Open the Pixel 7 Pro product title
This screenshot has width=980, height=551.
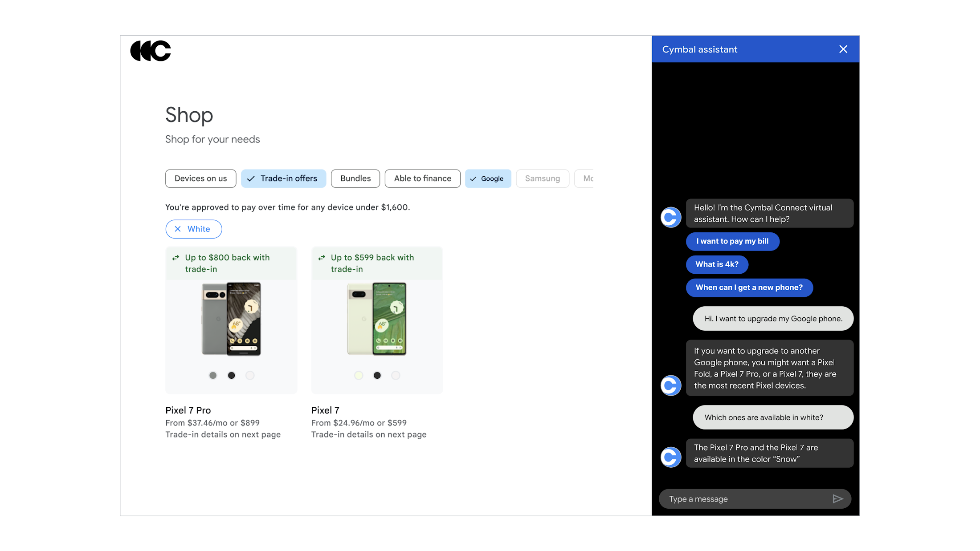pyautogui.click(x=188, y=410)
